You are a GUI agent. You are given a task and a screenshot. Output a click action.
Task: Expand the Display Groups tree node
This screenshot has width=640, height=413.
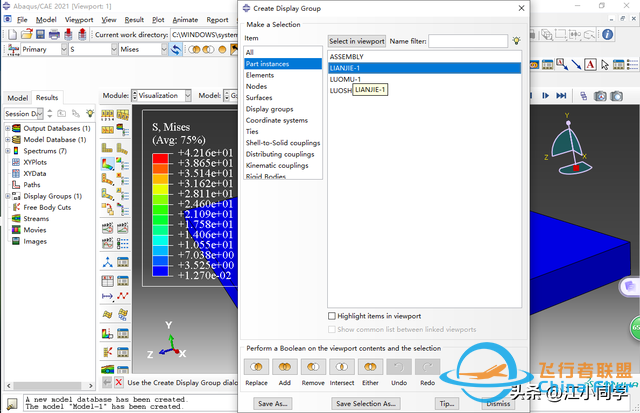(9, 197)
